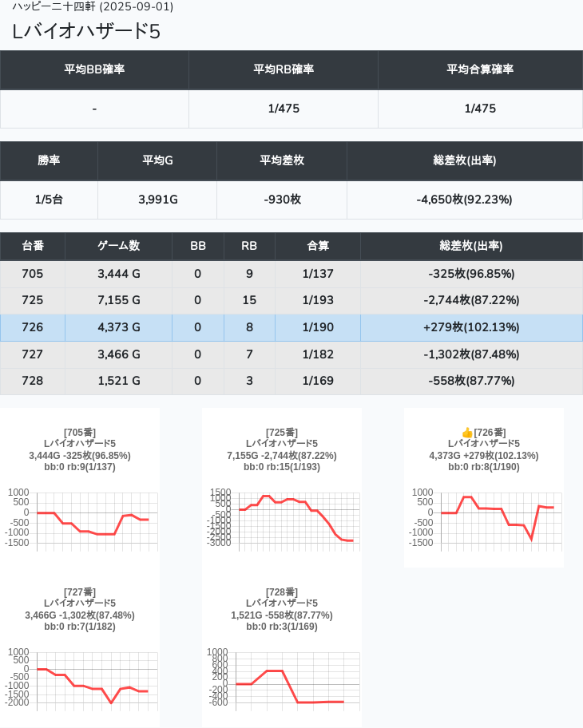Open the slump graph for machine 705
The width and height of the screenshot is (583, 728).
click(80, 519)
